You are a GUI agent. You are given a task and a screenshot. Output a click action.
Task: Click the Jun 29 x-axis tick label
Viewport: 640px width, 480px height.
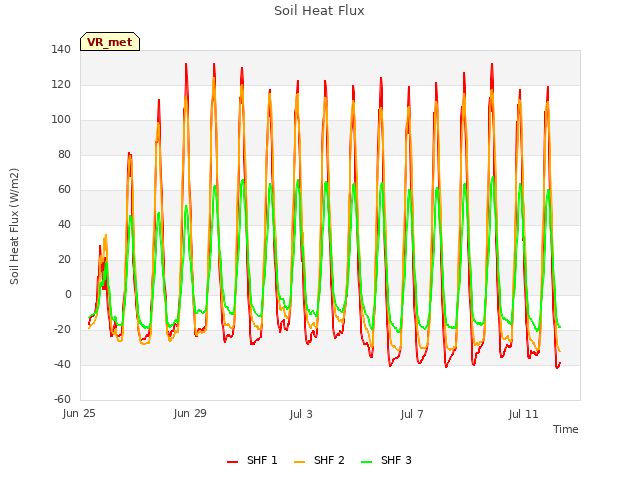(190, 413)
